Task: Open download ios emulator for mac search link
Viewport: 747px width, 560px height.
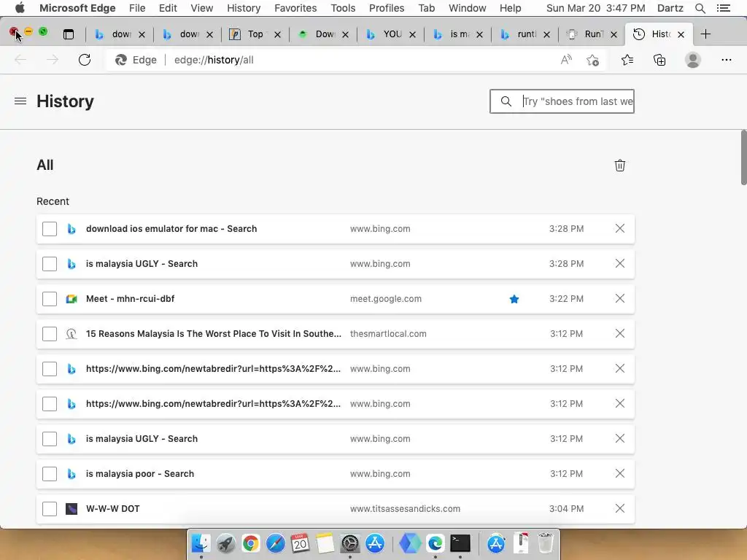Action: click(171, 228)
